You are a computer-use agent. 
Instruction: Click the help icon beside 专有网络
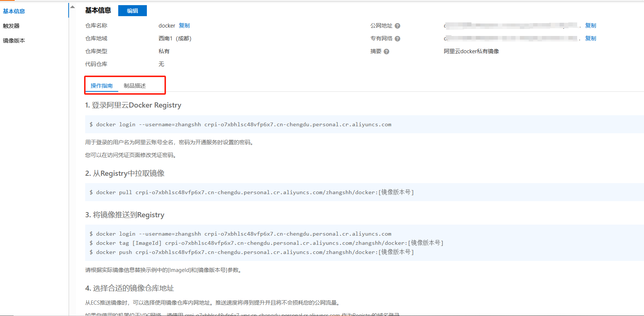point(397,39)
